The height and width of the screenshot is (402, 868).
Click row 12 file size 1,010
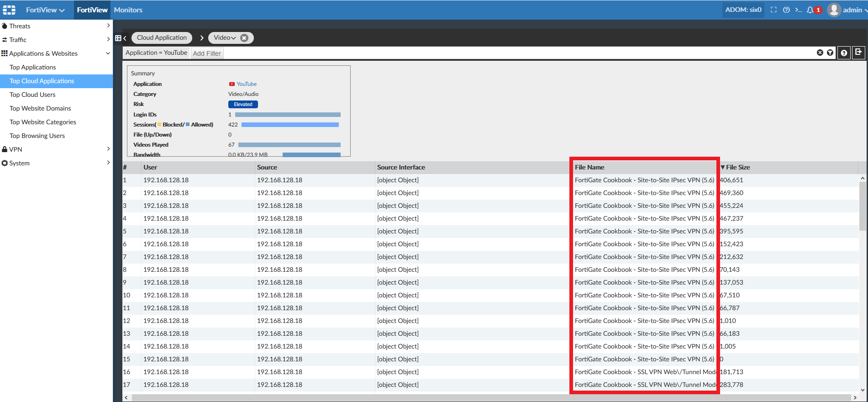click(728, 321)
